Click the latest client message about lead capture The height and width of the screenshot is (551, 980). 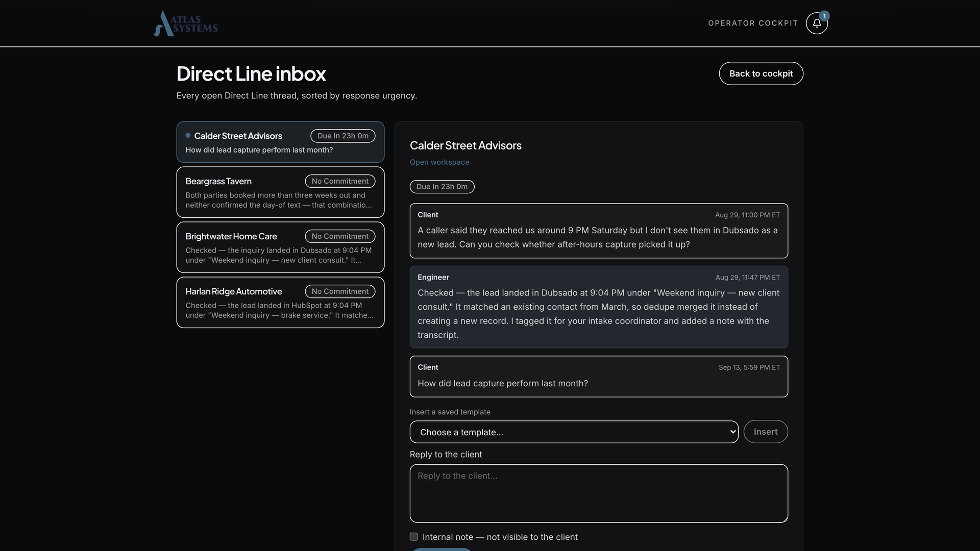tap(599, 377)
